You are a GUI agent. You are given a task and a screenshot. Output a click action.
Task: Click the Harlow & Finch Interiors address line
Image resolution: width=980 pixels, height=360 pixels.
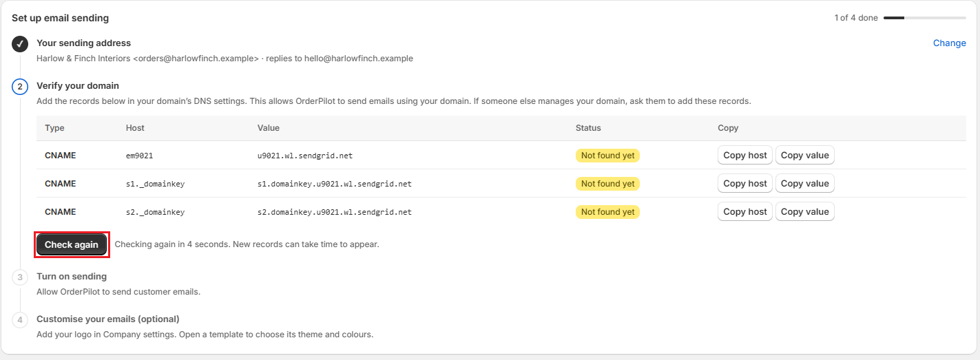(225, 59)
